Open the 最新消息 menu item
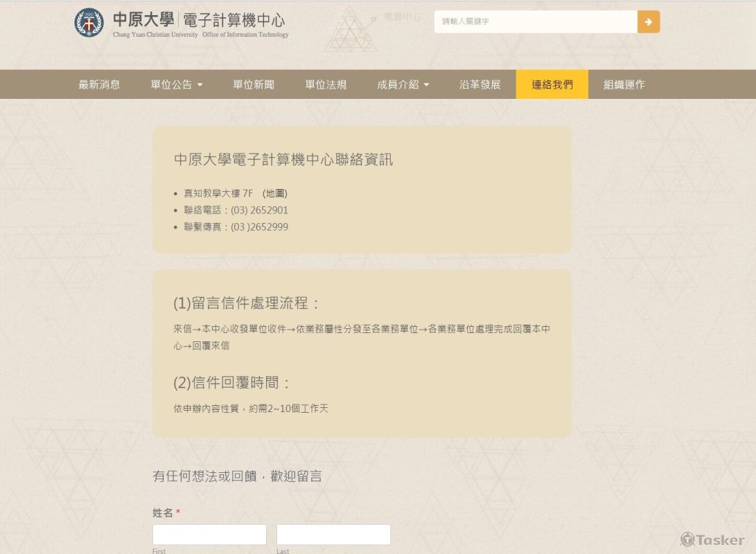Image resolution: width=756 pixels, height=554 pixels. 99,84
